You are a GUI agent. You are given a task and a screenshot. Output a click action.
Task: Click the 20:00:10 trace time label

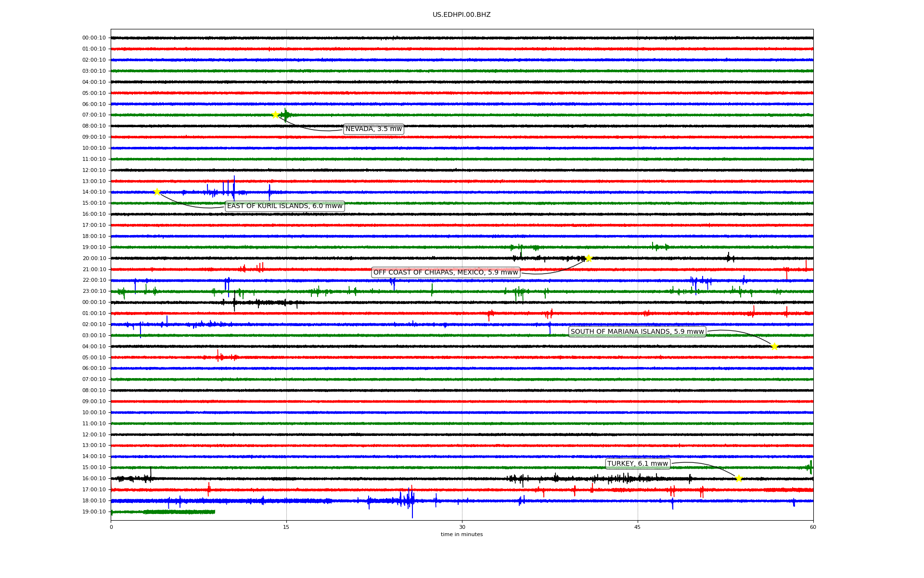(94, 259)
